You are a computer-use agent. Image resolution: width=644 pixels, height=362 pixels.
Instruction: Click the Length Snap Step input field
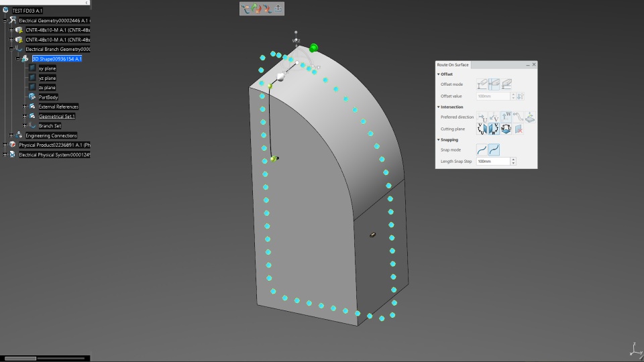[493, 162]
